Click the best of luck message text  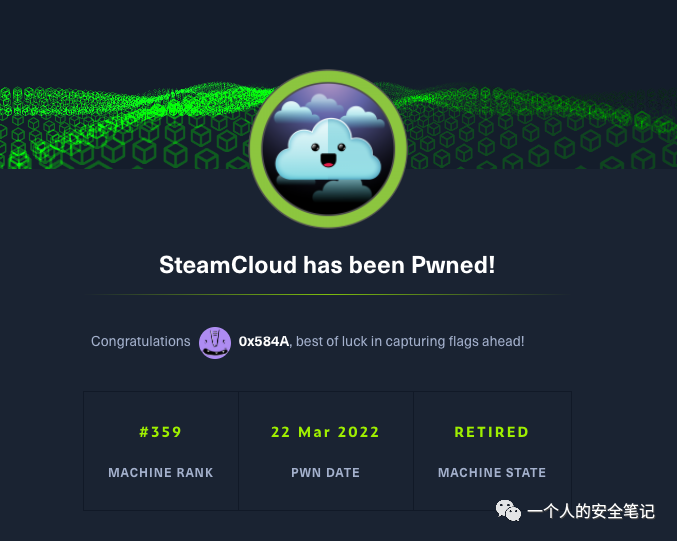(x=410, y=342)
